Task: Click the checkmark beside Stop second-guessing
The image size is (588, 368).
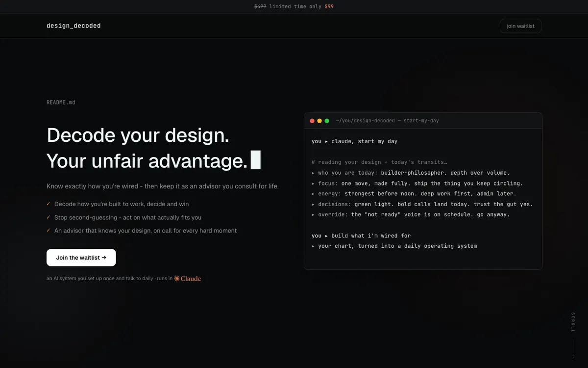Action: tap(49, 217)
